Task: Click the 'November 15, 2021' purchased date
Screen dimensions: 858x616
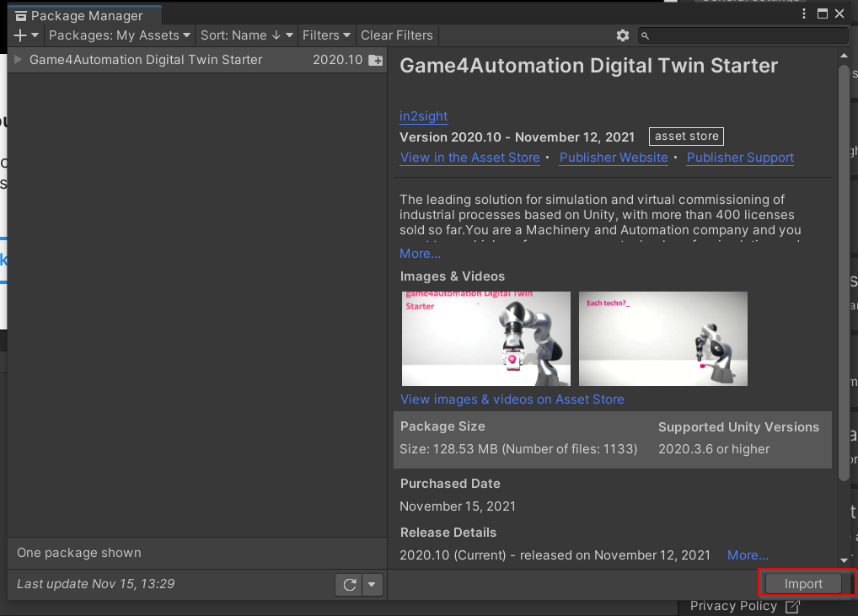Action: [x=458, y=506]
